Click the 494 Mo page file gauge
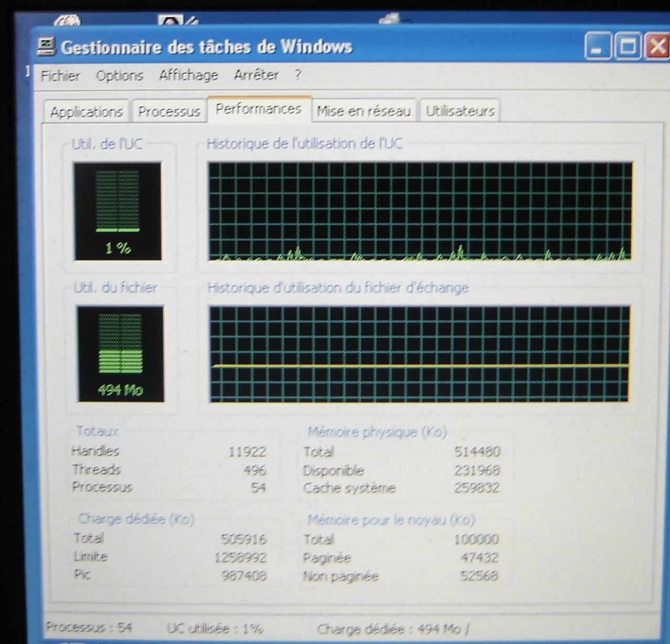670x644 pixels. pyautogui.click(x=120, y=354)
